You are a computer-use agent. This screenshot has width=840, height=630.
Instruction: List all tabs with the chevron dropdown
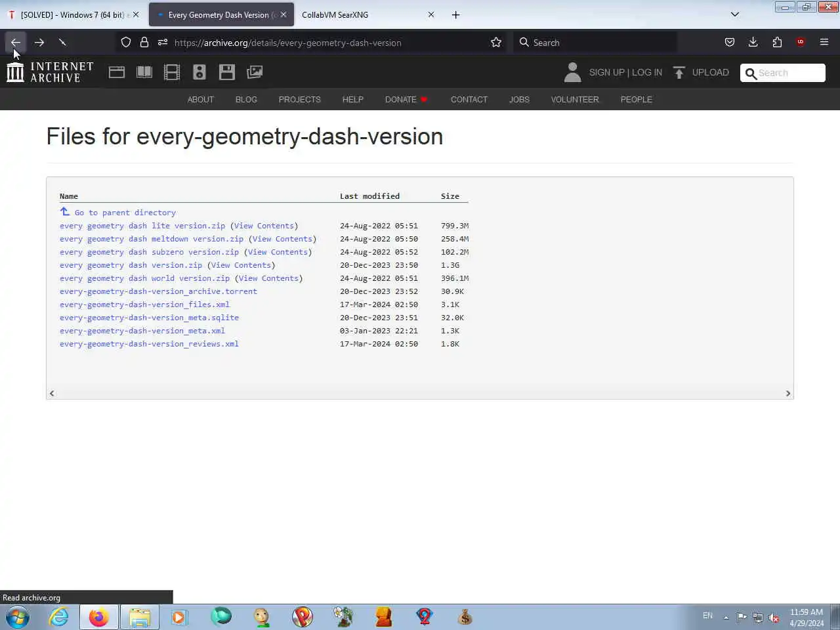(x=735, y=14)
